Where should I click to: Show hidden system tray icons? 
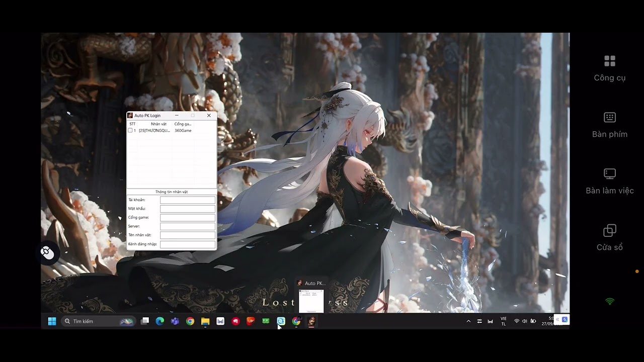[468, 321]
